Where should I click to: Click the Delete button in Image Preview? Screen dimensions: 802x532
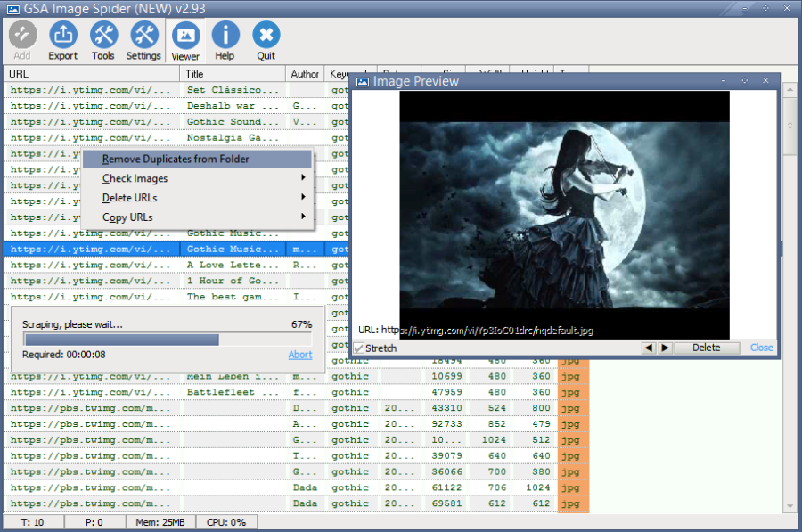coord(706,348)
